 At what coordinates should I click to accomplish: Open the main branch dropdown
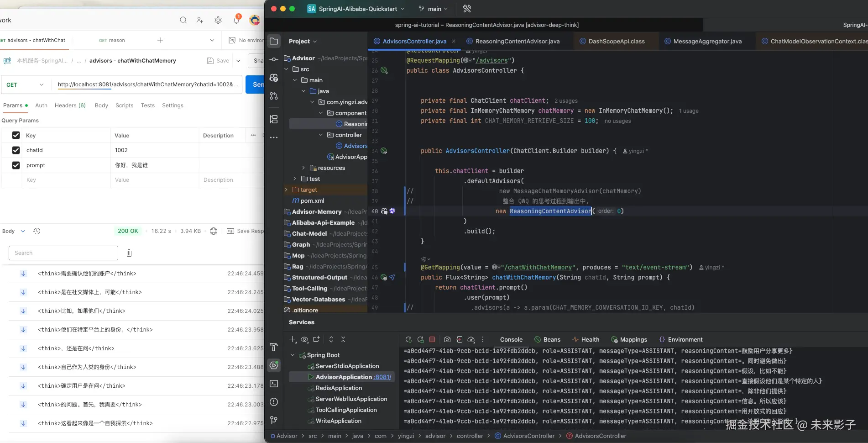(434, 9)
